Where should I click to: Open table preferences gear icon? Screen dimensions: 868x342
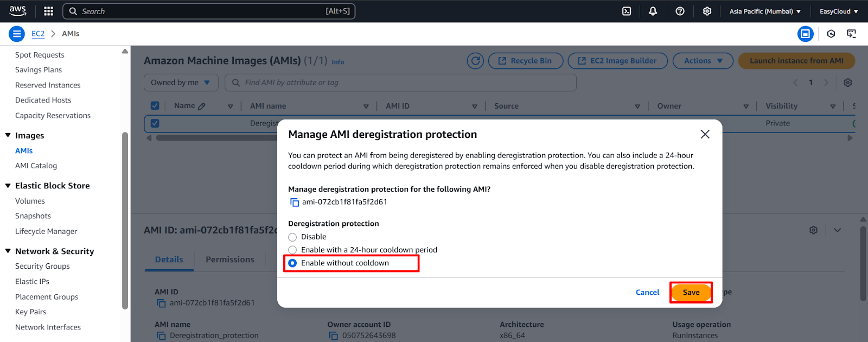point(848,83)
